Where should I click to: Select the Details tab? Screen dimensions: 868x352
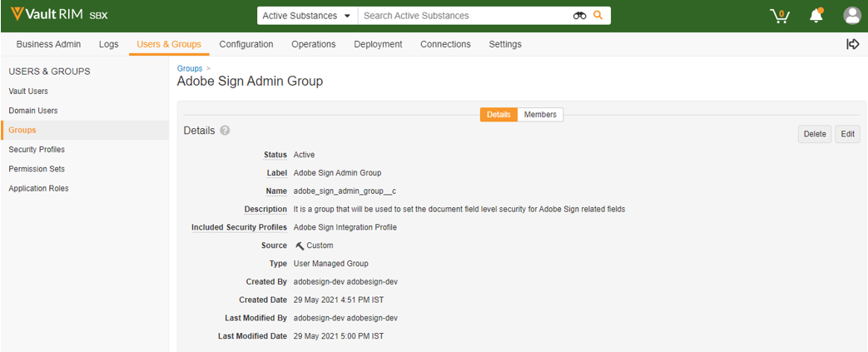click(x=498, y=115)
